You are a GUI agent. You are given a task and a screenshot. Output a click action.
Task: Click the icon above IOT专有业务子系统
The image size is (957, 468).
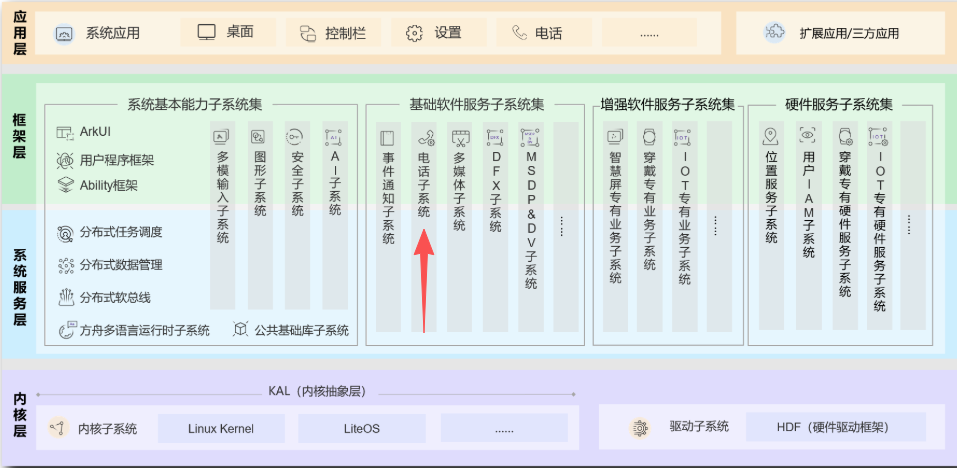coord(682,137)
